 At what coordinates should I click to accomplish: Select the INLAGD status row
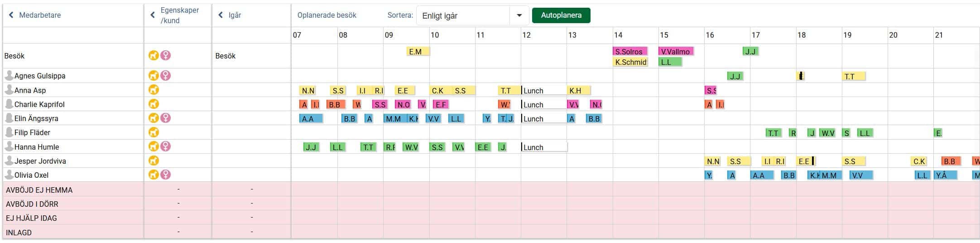point(19,233)
